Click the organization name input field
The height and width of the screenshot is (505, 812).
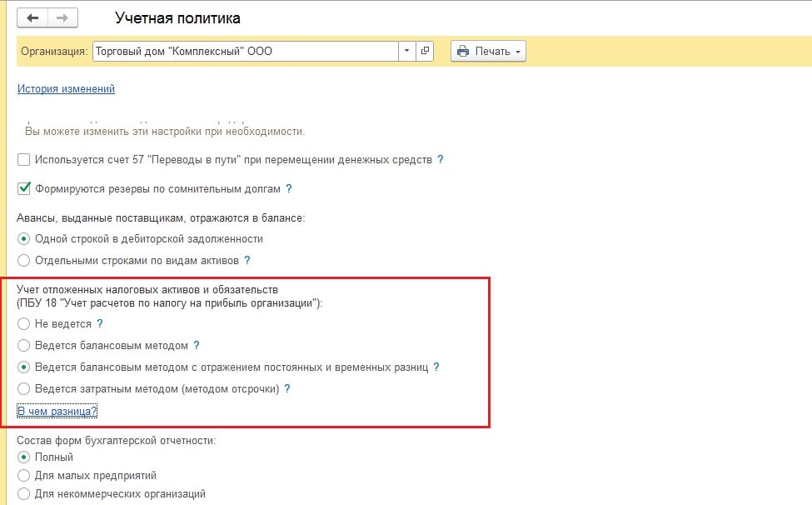245,51
